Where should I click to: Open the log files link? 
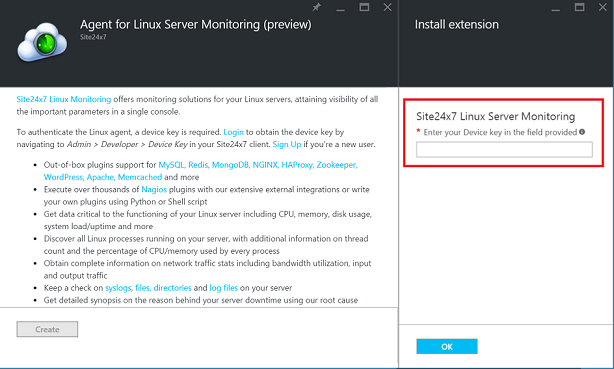pos(224,288)
